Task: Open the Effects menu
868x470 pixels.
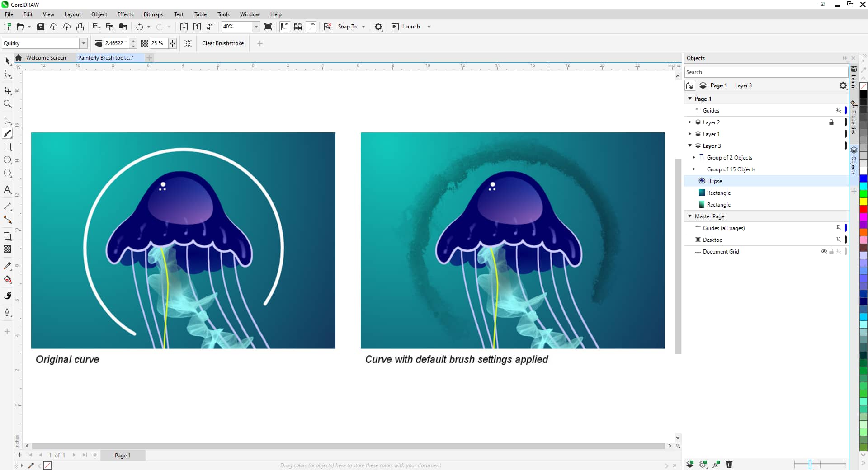Action: (x=125, y=14)
